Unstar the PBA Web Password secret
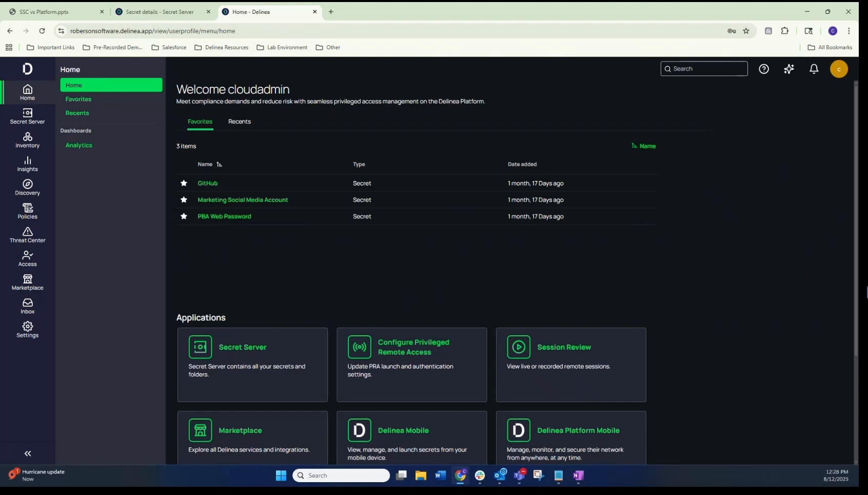The image size is (868, 495). [184, 216]
